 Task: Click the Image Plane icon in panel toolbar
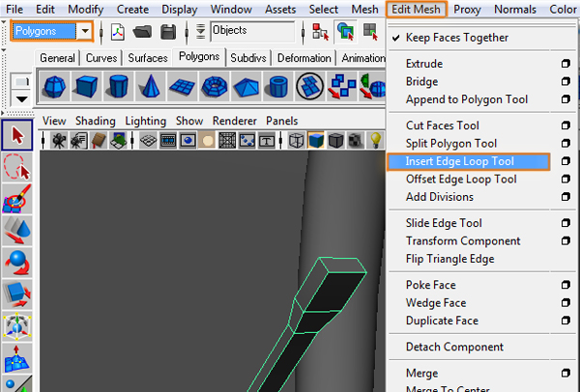click(118, 141)
